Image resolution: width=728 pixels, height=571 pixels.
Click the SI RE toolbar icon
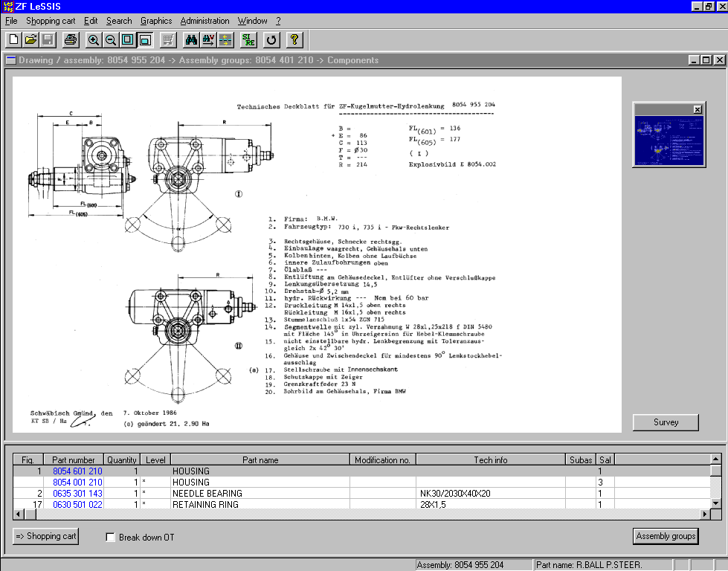[x=248, y=40]
